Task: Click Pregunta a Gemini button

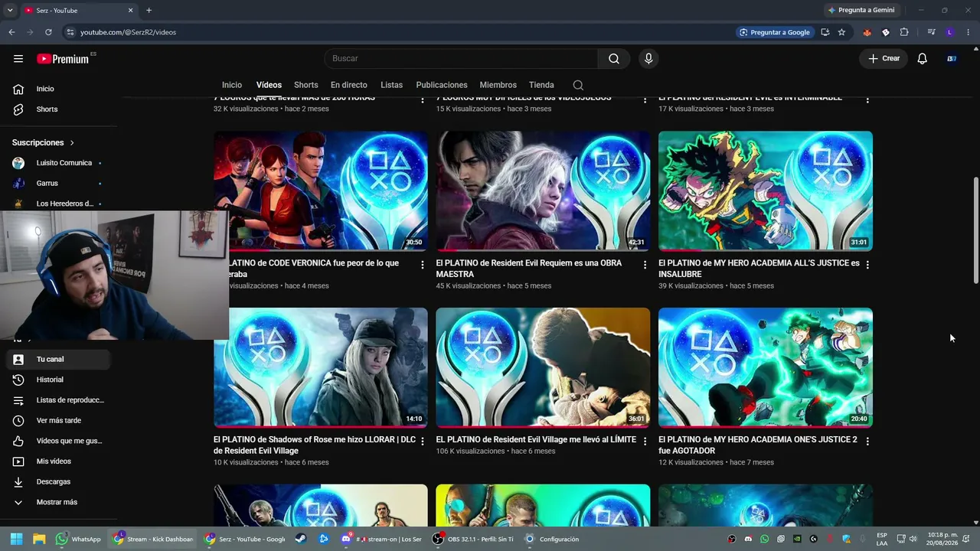Action: (861, 11)
